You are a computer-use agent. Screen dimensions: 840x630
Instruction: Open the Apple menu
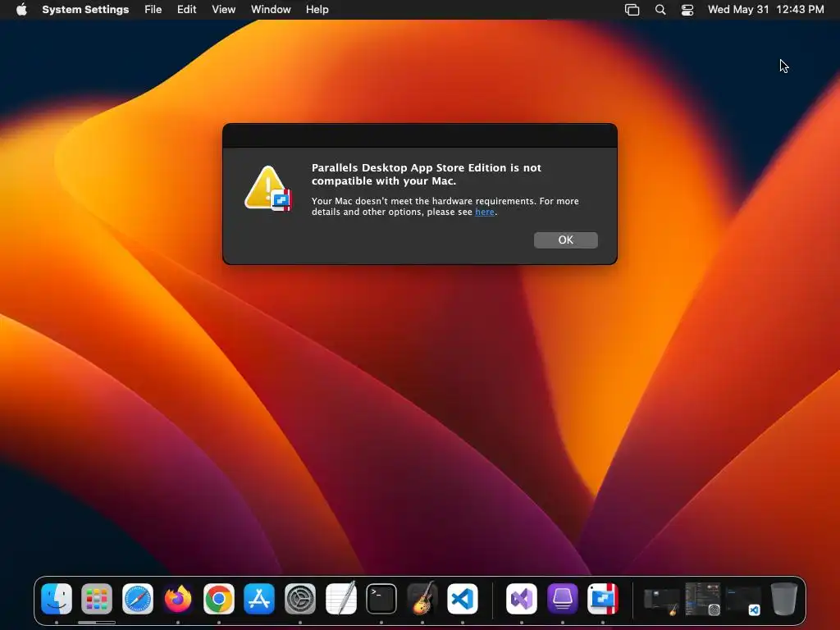21,10
